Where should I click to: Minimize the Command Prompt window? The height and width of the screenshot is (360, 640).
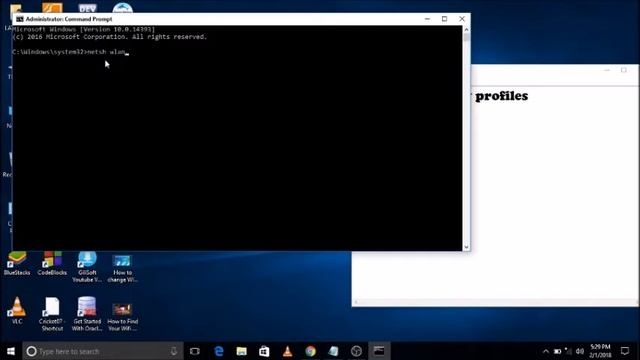427,19
